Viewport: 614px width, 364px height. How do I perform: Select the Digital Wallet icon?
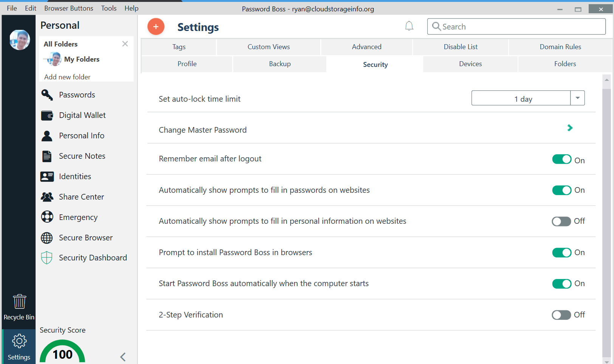click(x=47, y=115)
